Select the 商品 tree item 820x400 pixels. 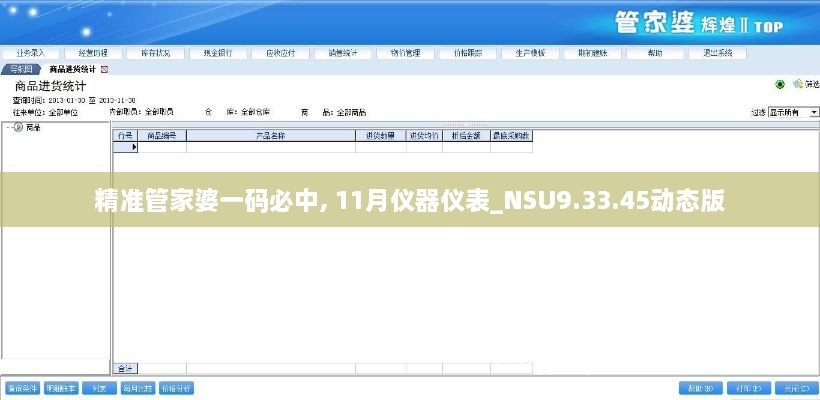pos(33,127)
